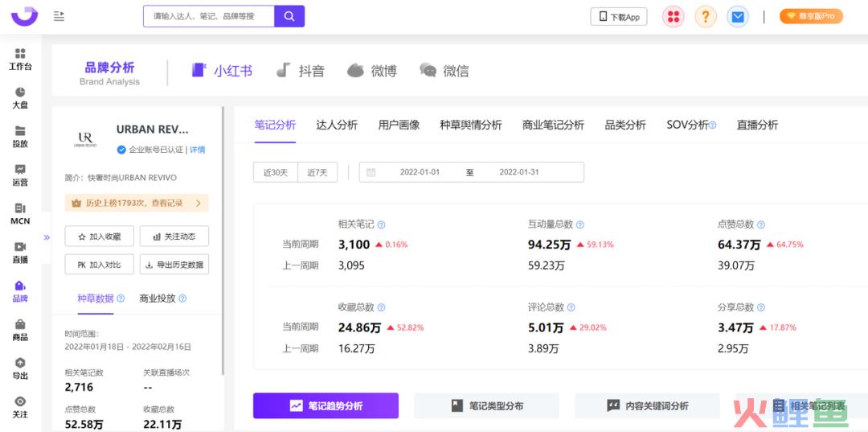The width and height of the screenshot is (868, 432).
Task: Click the 笔记类型分布 button
Action: click(487, 406)
